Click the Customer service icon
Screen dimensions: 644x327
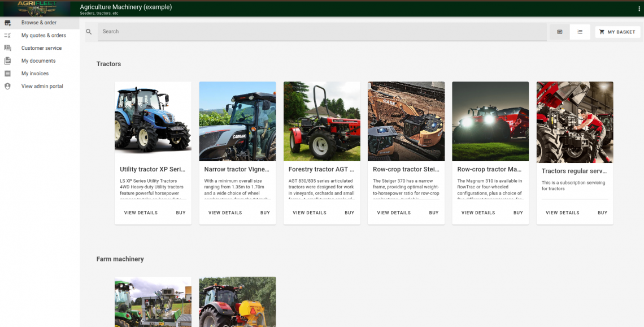point(7,48)
